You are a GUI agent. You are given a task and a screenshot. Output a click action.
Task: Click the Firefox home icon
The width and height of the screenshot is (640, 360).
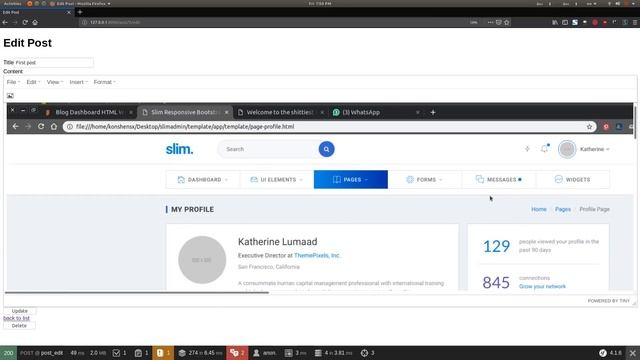[x=35, y=22]
